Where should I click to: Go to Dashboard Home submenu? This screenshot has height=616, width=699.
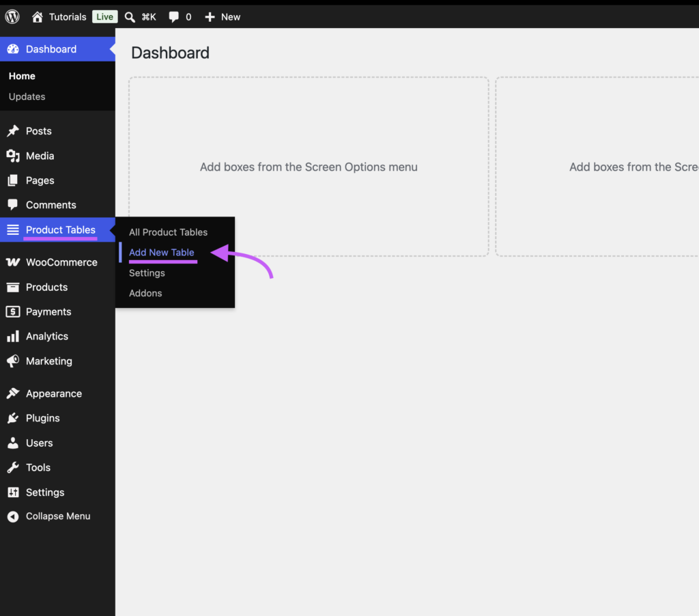22,76
